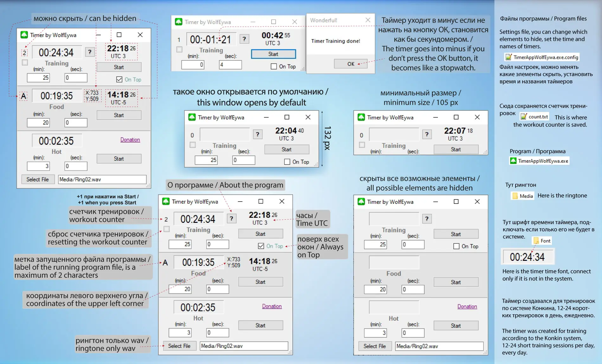Open the ? help in the 'can be hidden' window

tap(90, 52)
